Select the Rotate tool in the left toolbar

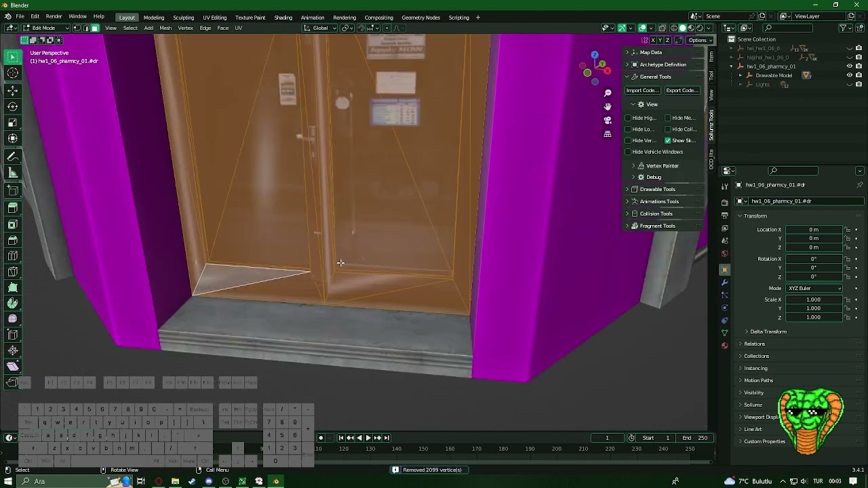12,106
